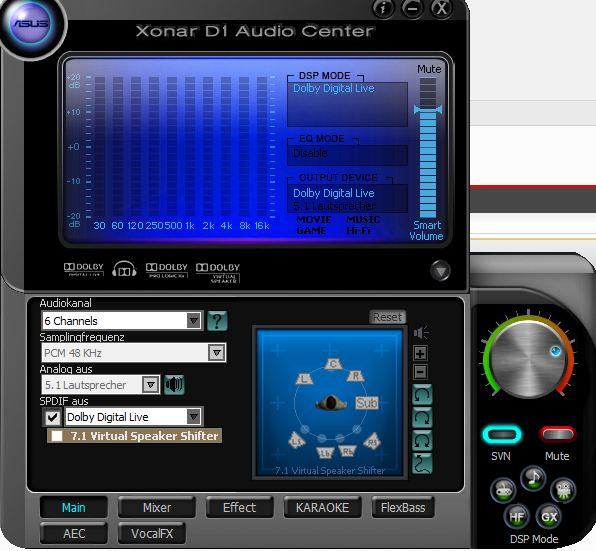Select the Music DSP mode note icon
596x551 pixels.
(533, 478)
